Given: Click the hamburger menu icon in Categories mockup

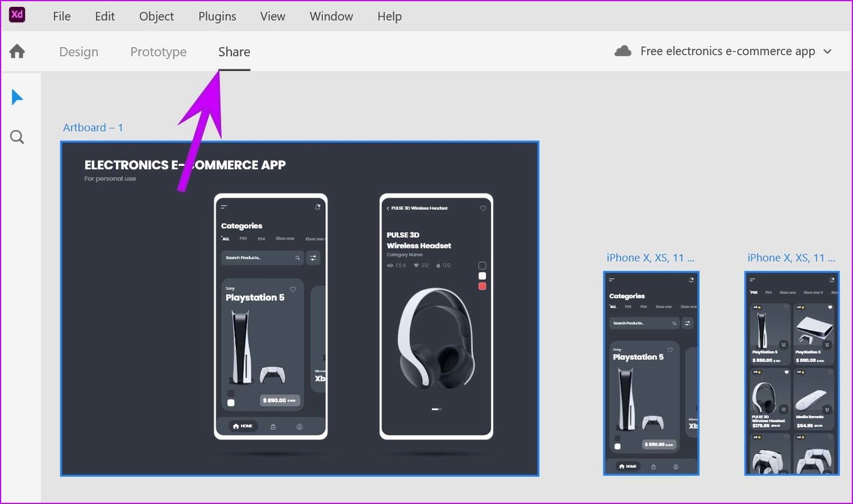Looking at the screenshot, I should point(224,207).
